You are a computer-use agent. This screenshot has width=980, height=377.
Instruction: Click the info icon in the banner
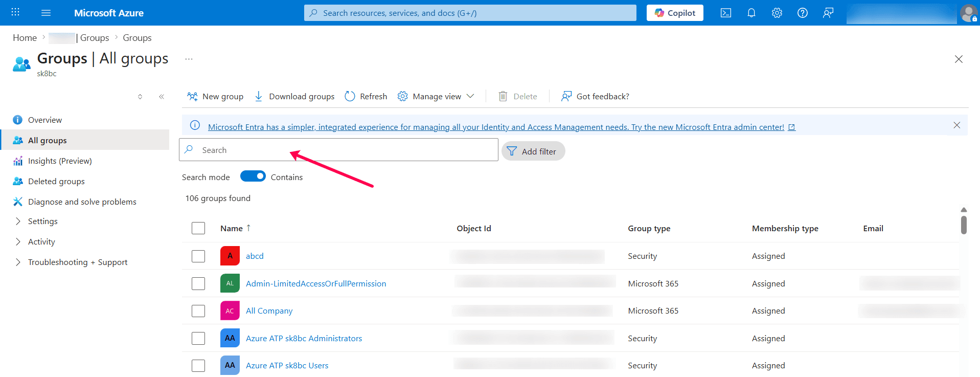click(195, 125)
